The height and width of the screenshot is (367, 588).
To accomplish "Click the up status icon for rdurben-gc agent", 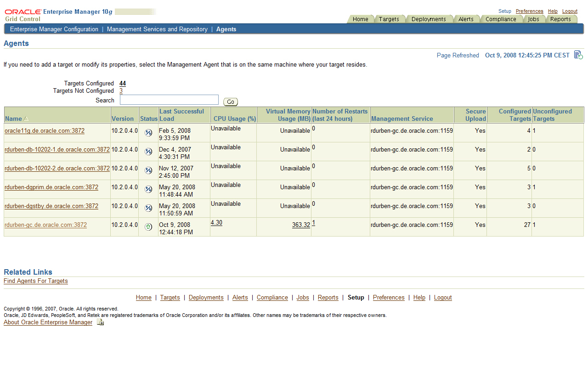I will 148,227.
